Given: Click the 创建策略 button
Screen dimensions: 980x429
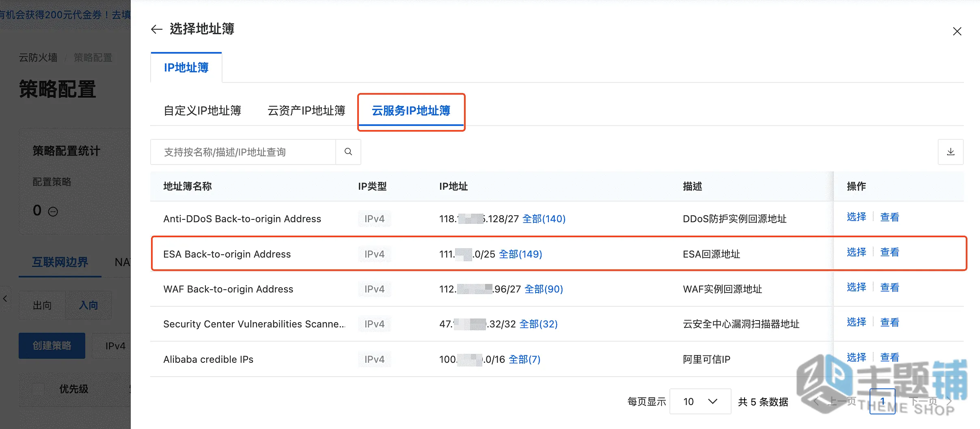Looking at the screenshot, I should pos(52,346).
